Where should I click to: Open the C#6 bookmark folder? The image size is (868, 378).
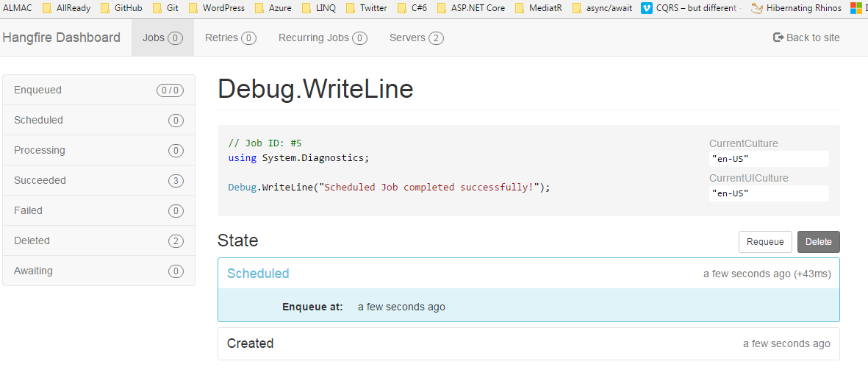412,8
